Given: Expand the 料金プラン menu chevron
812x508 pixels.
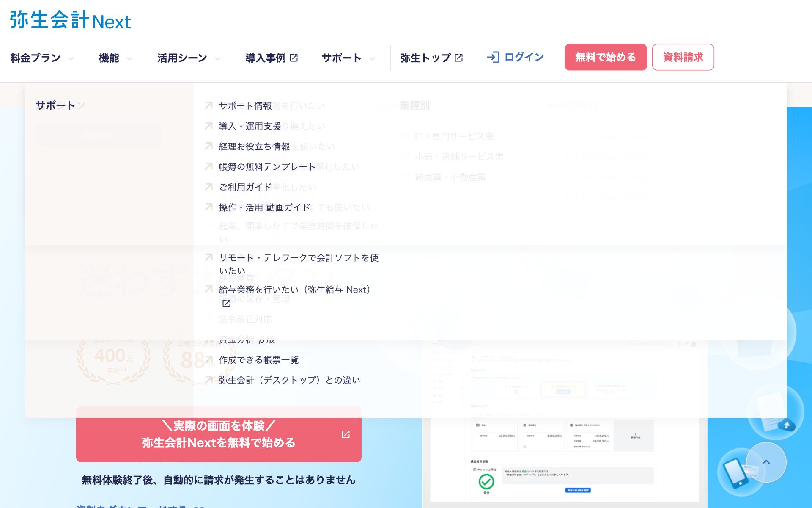Looking at the screenshot, I should click(71, 58).
